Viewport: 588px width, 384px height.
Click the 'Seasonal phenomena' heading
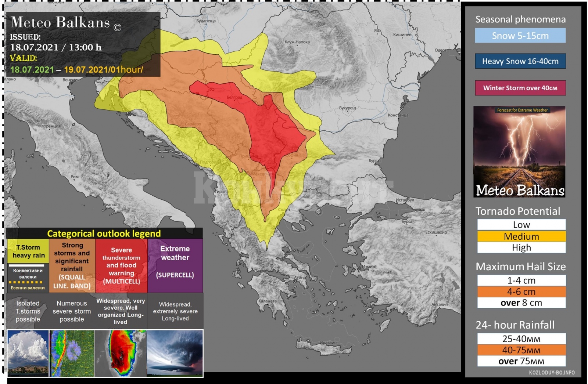(520, 19)
